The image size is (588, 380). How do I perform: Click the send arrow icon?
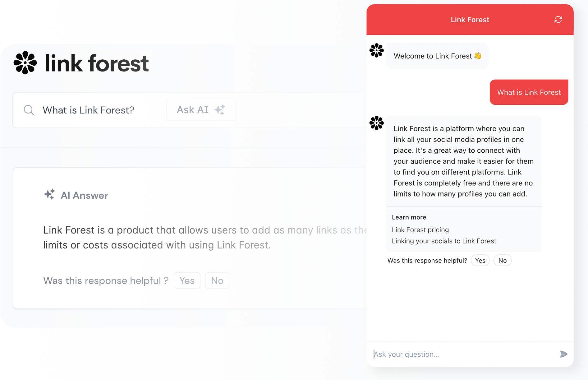click(564, 354)
